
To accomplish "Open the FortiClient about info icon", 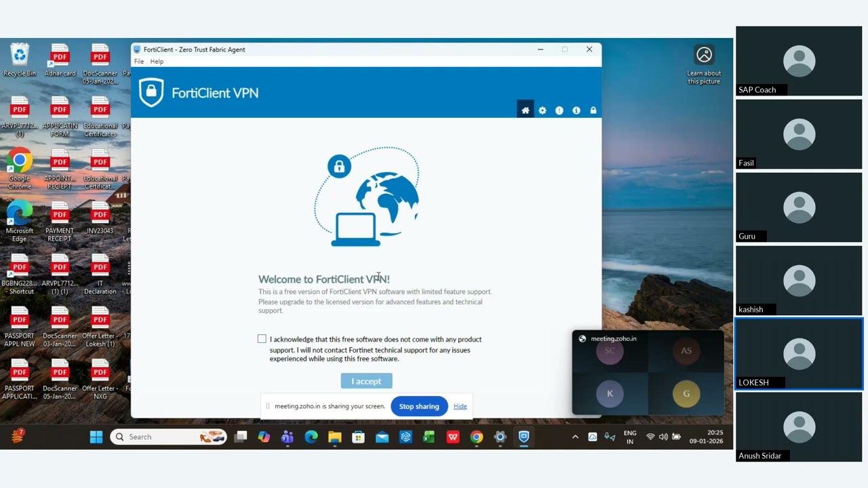I will point(576,110).
